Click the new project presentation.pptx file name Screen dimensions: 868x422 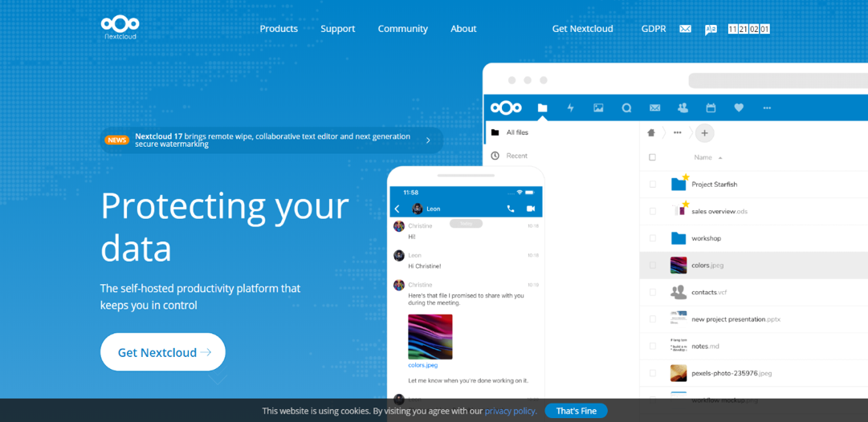tap(736, 319)
